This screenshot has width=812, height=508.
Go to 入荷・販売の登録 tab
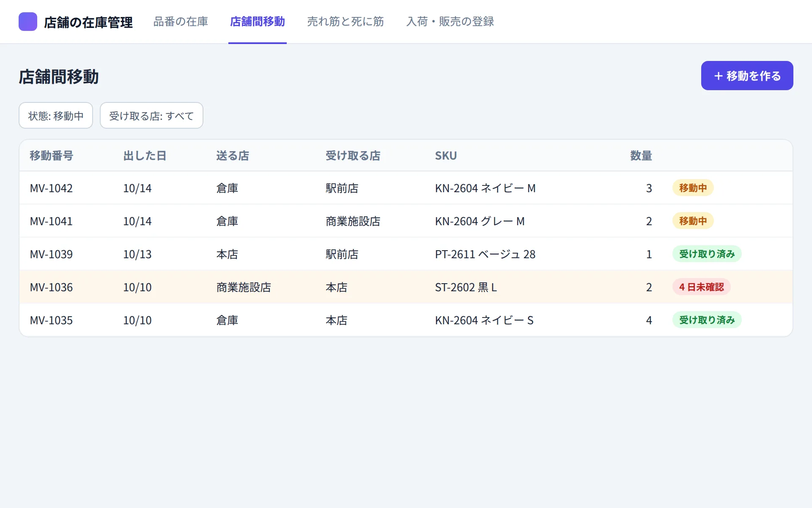pos(450,22)
